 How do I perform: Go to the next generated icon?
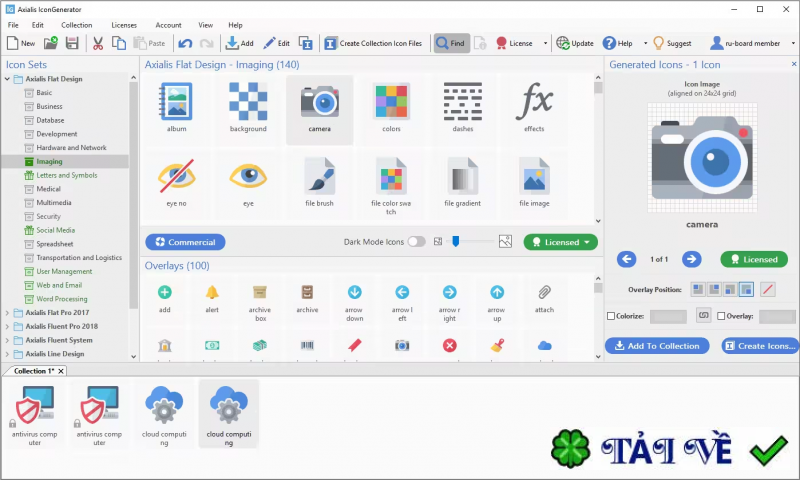[x=691, y=259]
